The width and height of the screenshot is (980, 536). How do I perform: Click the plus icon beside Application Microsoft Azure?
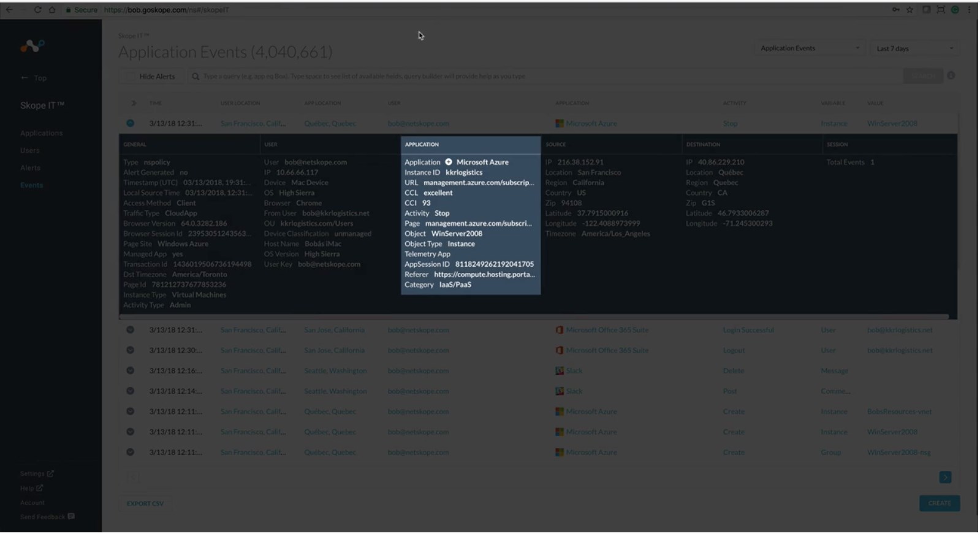pos(448,162)
